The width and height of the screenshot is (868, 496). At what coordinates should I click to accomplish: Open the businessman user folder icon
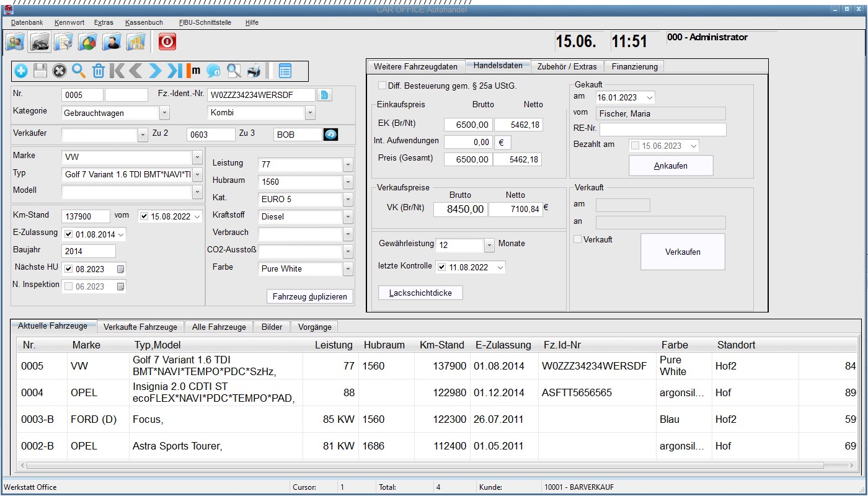point(112,42)
